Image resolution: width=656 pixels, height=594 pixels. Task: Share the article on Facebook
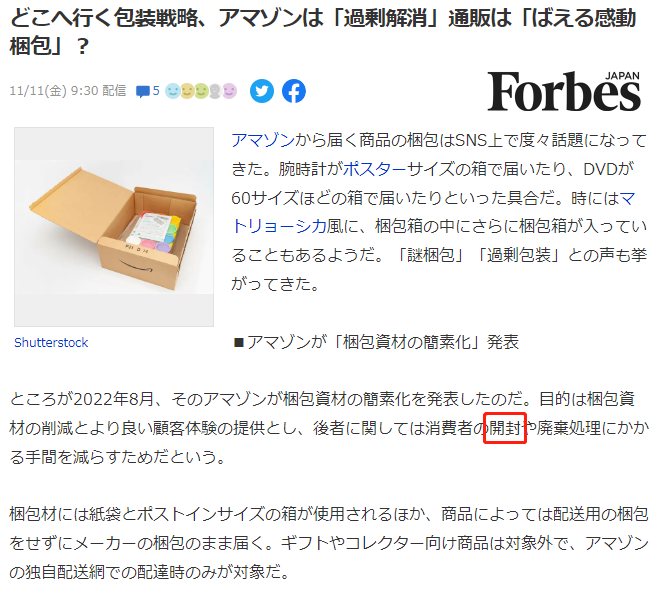pos(294,91)
